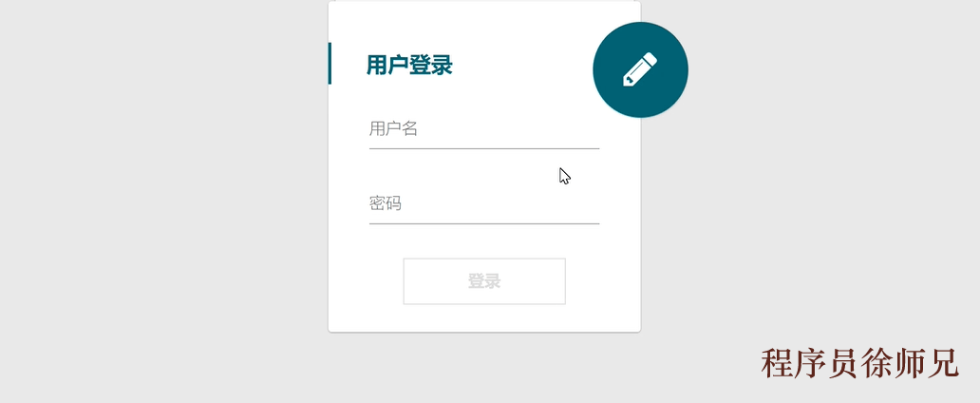Click the 登录 button's outlined border
The height and width of the screenshot is (403, 980).
(484, 259)
